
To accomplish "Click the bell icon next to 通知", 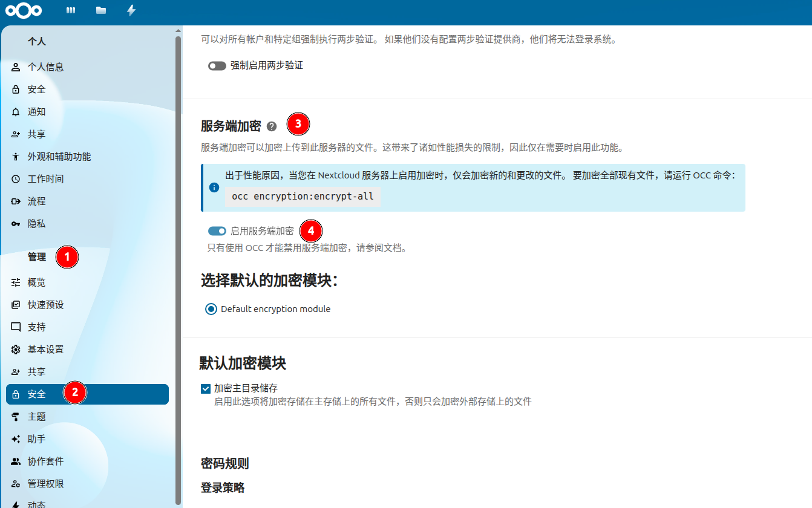I will (16, 112).
